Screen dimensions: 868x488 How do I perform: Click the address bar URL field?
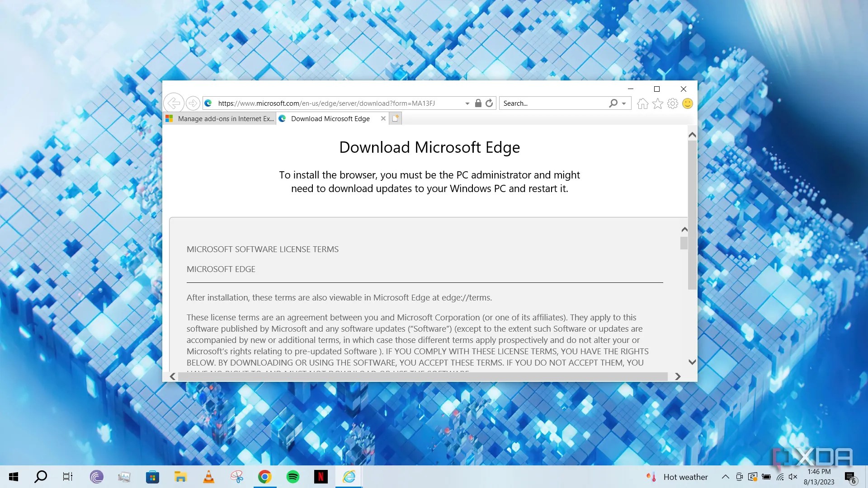[x=335, y=103]
